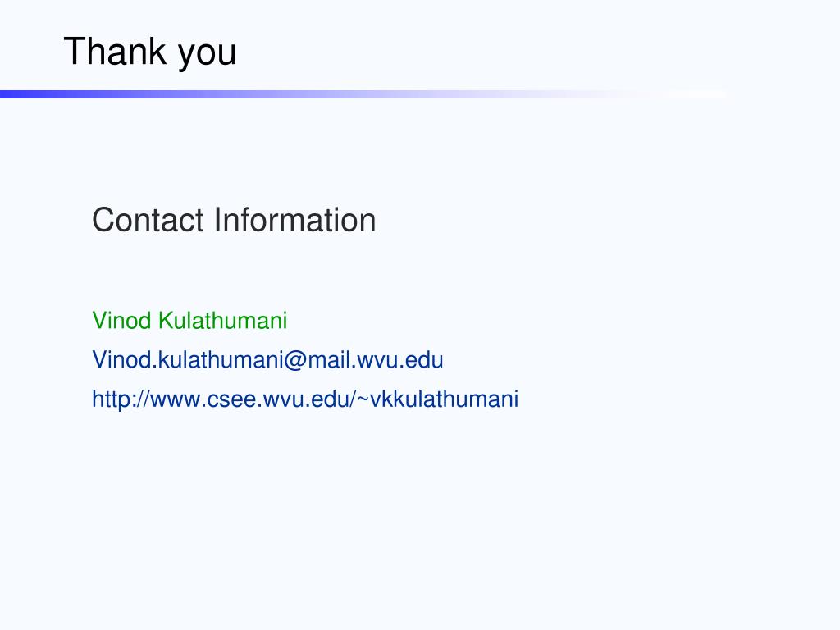This screenshot has height=630, width=840.
Task: Click the word "Thank" in the title
Action: click(115, 51)
